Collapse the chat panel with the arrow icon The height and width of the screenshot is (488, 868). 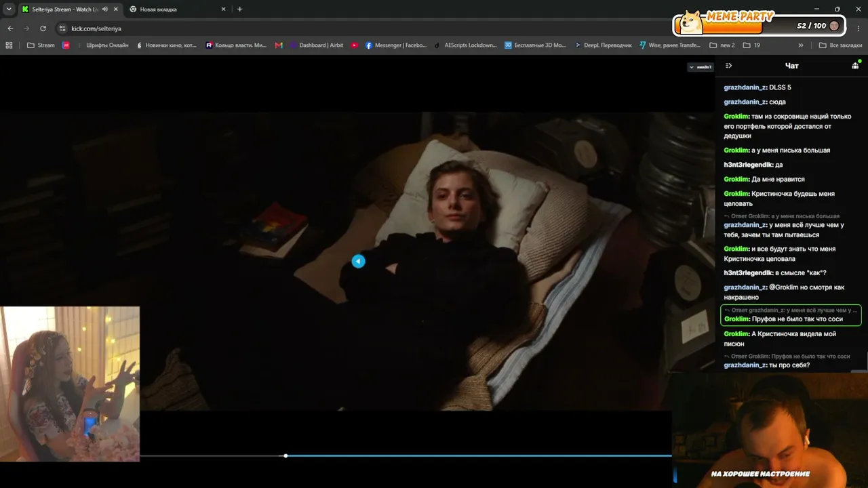728,66
